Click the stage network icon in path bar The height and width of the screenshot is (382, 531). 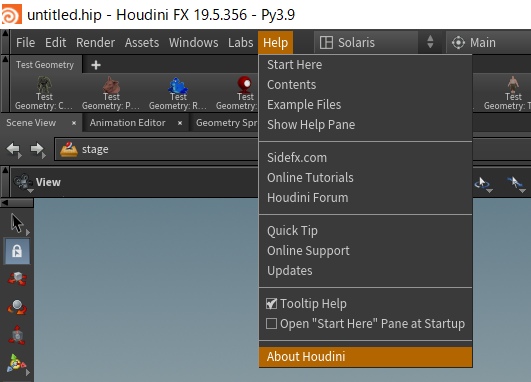[x=69, y=149]
